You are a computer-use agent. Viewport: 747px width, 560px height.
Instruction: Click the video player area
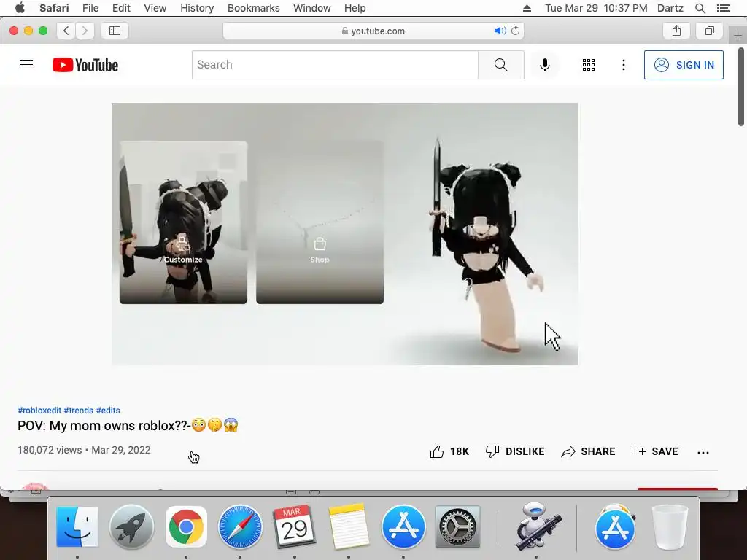[345, 234]
